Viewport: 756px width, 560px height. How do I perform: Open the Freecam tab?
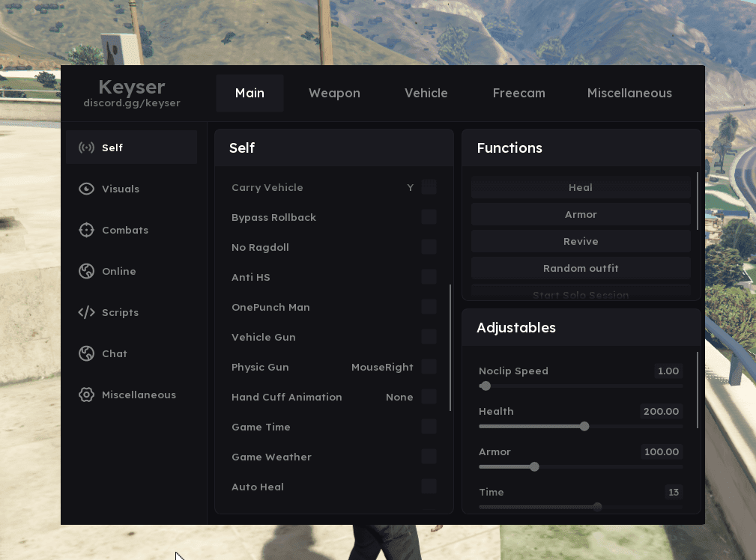tap(518, 93)
